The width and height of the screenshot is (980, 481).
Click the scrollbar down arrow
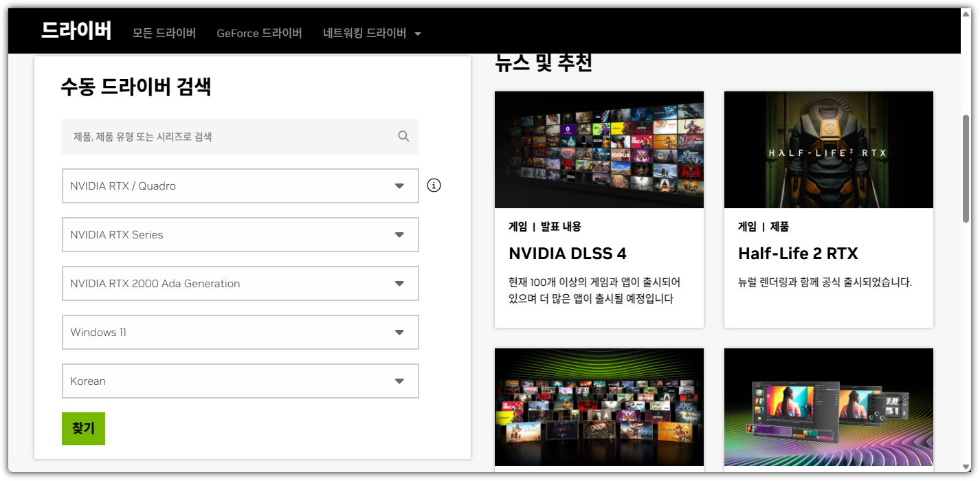[x=966, y=467]
